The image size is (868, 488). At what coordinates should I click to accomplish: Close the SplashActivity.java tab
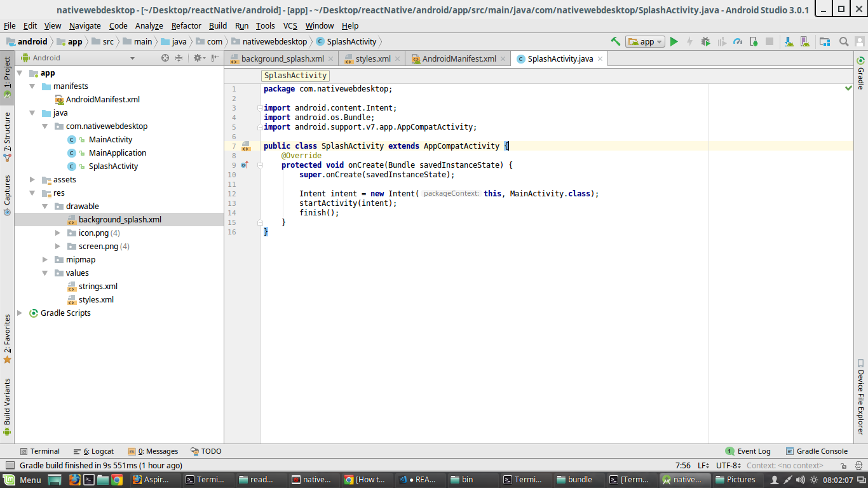pyautogui.click(x=601, y=58)
